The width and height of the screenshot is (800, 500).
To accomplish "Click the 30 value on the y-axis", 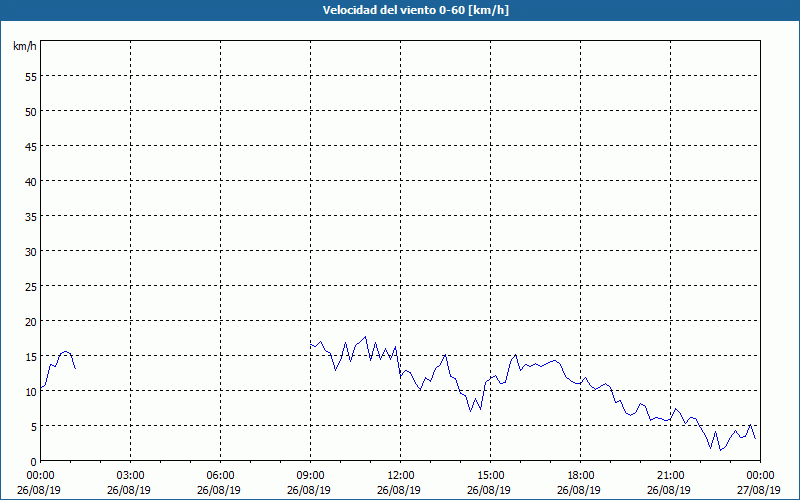I will click(x=31, y=252).
